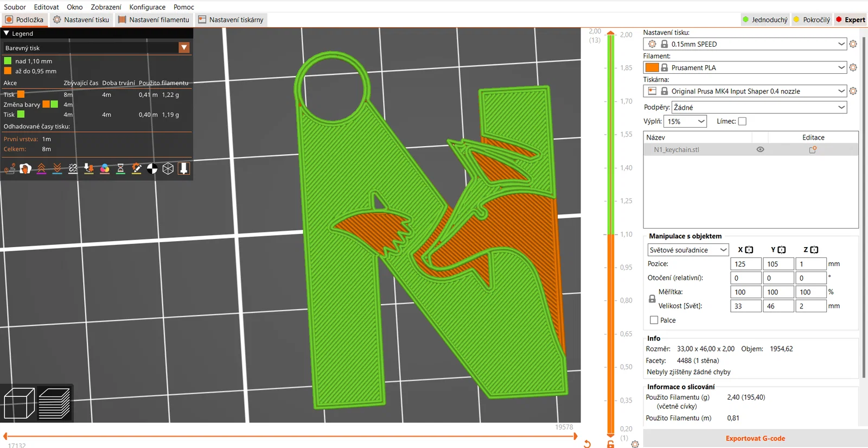868x448 pixels.
Task: Open Barevný tisk view type dropdown
Action: click(x=184, y=48)
